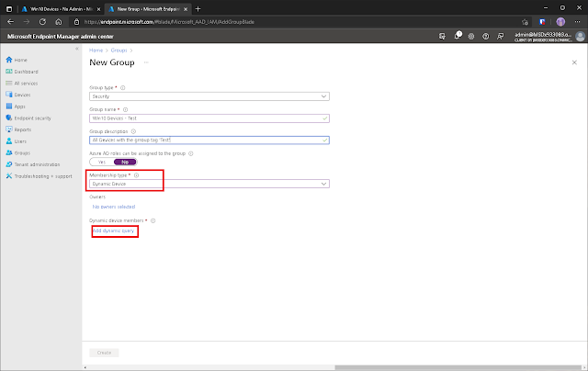The height and width of the screenshot is (371, 588).
Task: Click the horizontal scrollbar at bottom
Action: coord(458,367)
